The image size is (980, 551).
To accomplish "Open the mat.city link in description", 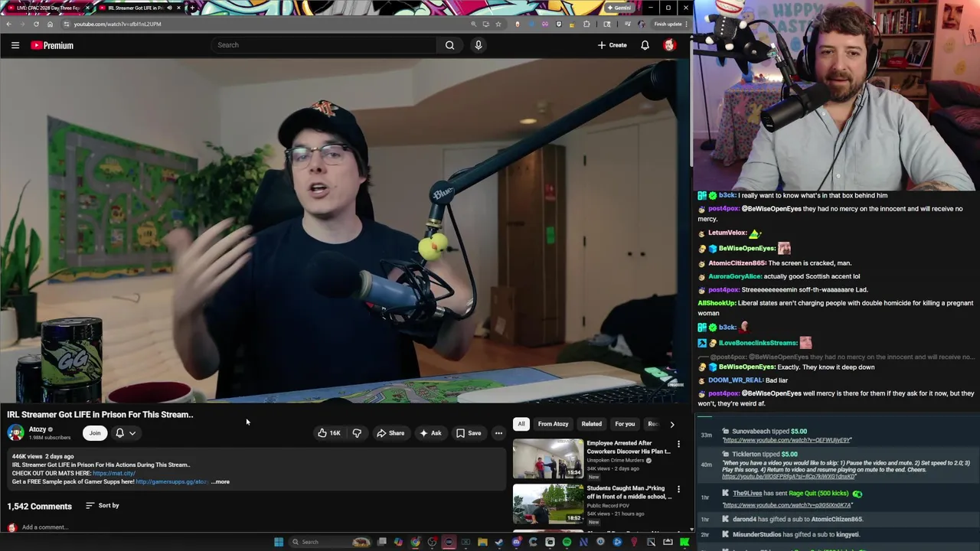I will tap(113, 473).
